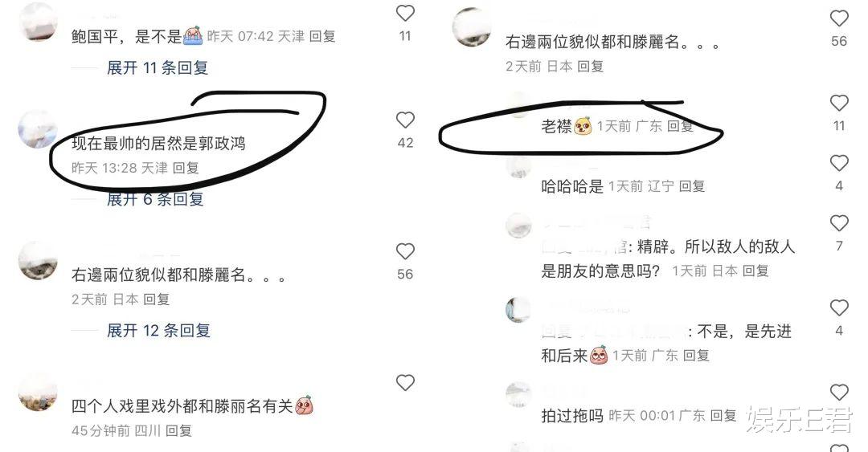Expand 展开 6 条回复
Image resolution: width=868 pixels, height=452 pixels.
click(155, 199)
